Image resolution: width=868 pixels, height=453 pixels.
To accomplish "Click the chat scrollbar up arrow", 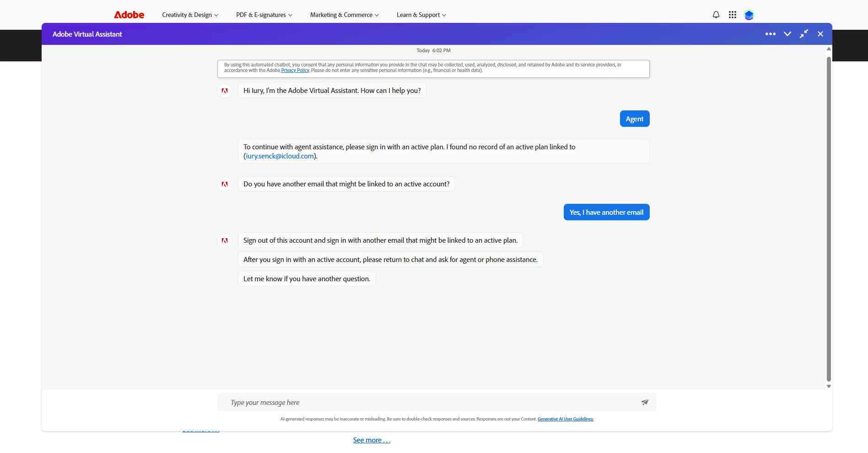I will 829,49.
